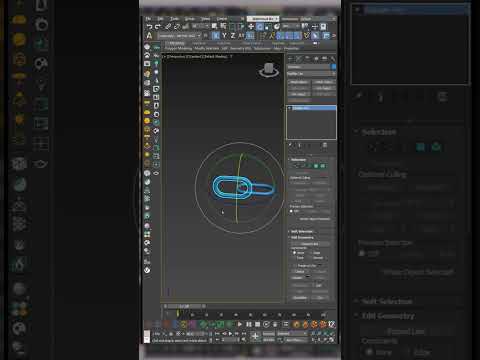The width and height of the screenshot is (480, 360).
Task: Select the Edge constraint radio button
Action: [314, 253]
